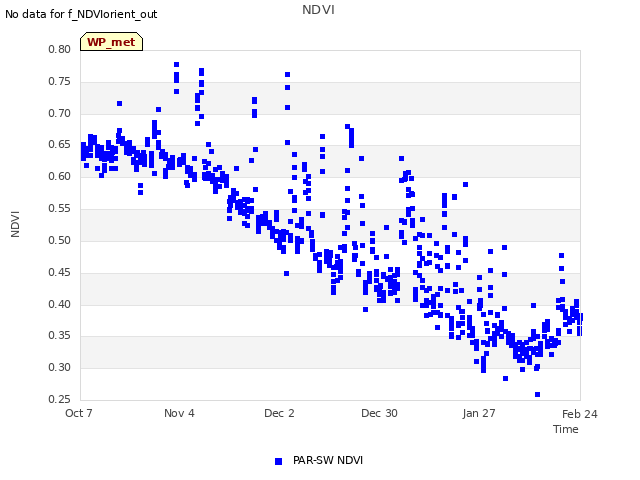640x480 pixels.
Task: Click the 0.30 y-axis tick label
Action: (60, 367)
